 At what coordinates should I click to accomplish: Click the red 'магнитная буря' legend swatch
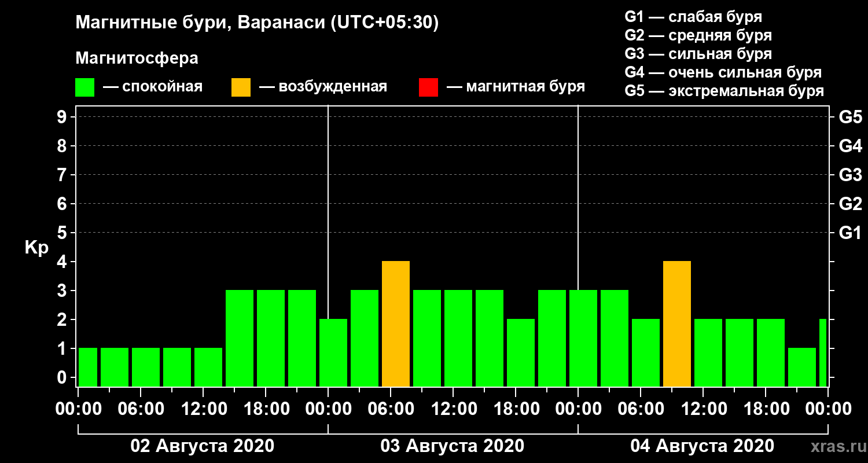[x=428, y=87]
